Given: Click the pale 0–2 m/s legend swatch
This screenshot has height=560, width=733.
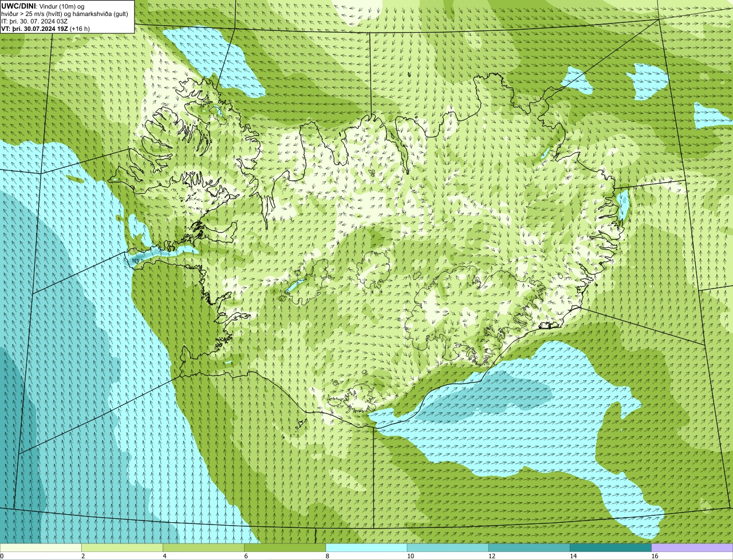Looking at the screenshot, I should (x=41, y=548).
